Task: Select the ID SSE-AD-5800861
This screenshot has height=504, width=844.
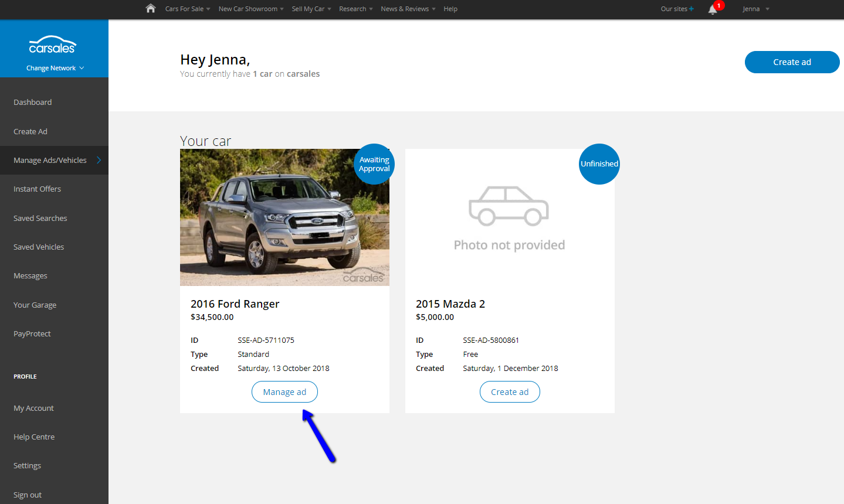Action: [491, 340]
